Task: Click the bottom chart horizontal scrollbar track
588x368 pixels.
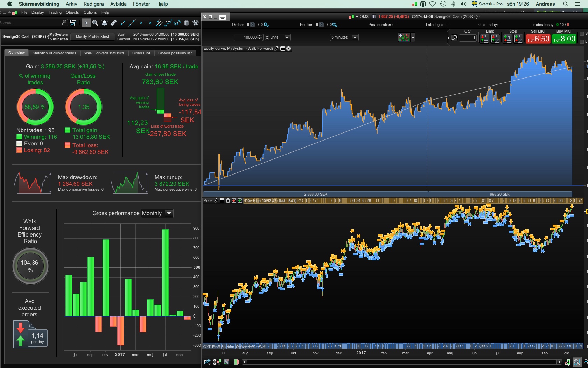Action: tap(402, 362)
